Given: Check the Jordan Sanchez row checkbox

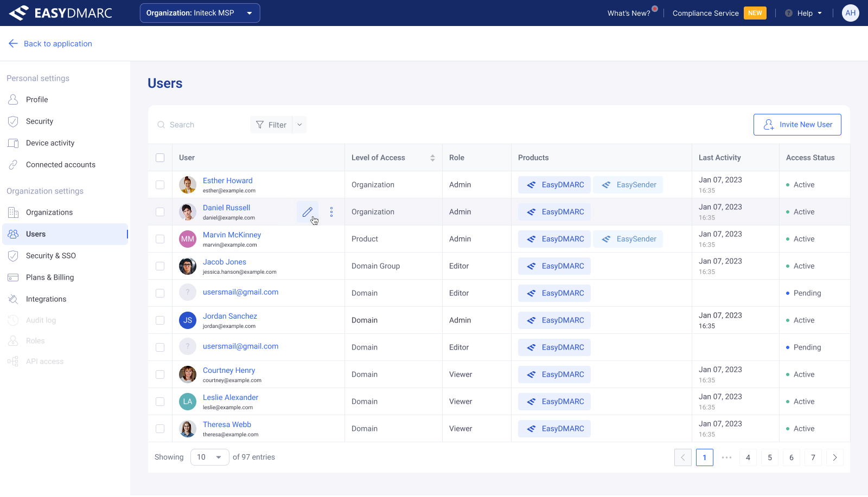Looking at the screenshot, I should click(x=160, y=320).
